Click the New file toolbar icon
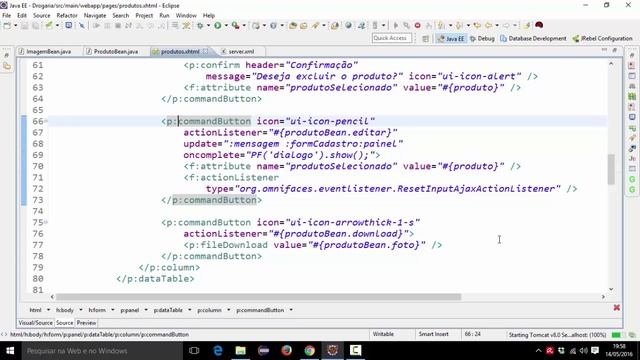Image resolution: width=640 pixels, height=360 pixels. 7,26
